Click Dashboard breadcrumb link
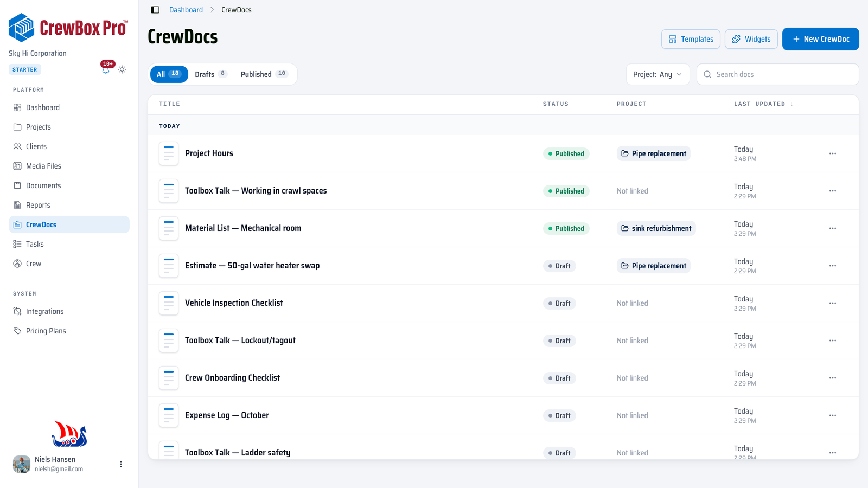Image resolution: width=868 pixels, height=488 pixels. (186, 10)
